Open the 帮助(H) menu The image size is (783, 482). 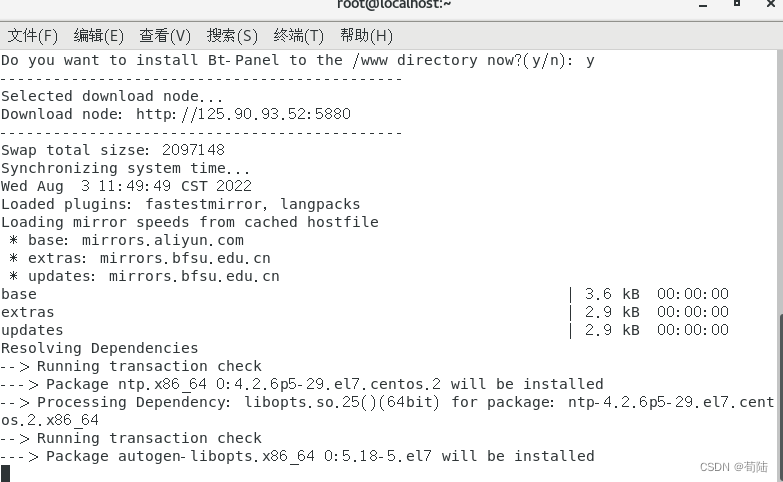pyautogui.click(x=366, y=35)
